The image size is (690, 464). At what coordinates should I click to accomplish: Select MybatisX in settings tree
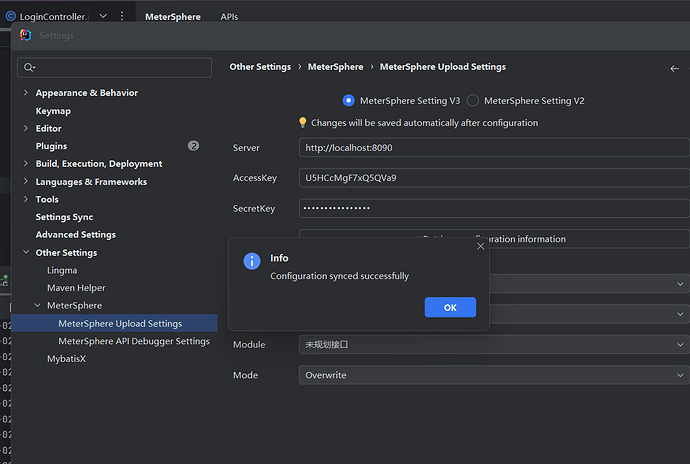click(66, 359)
